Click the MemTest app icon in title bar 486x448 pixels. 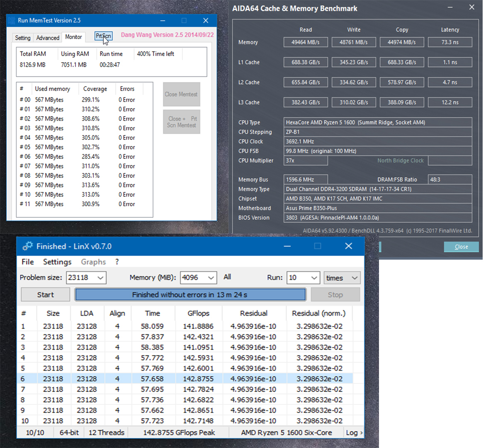pos(12,20)
